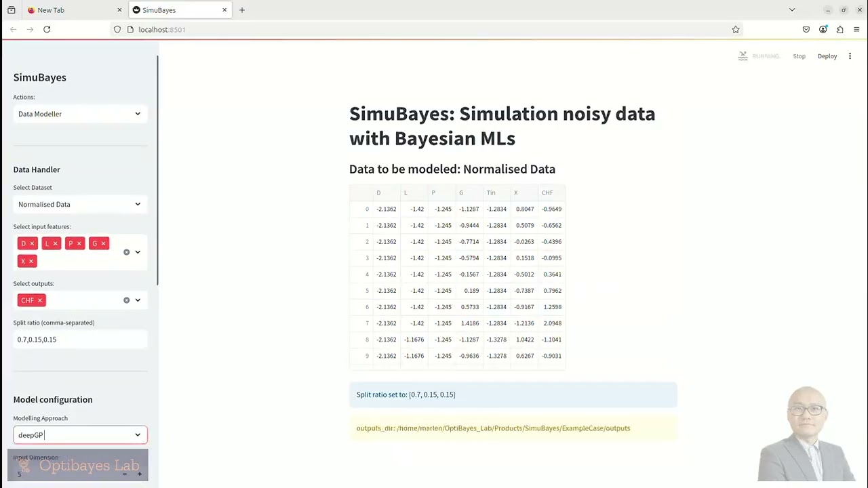
Task: Reload the localhost page
Action: (47, 29)
